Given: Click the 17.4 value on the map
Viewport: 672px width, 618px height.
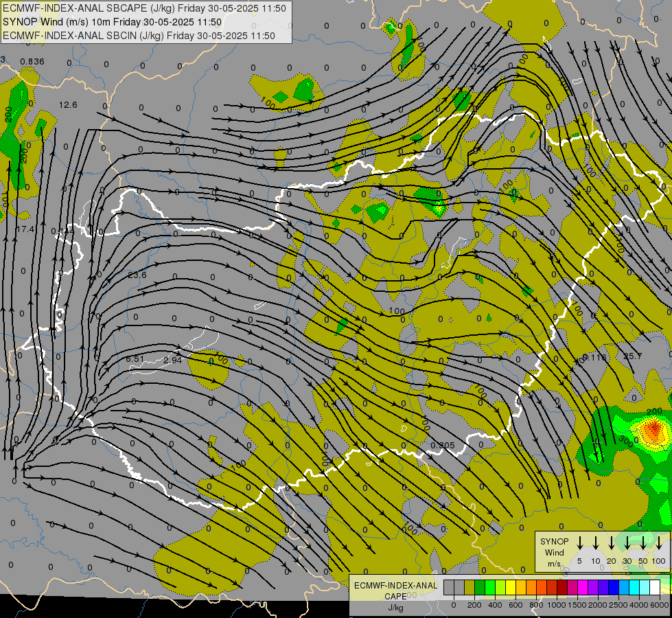Looking at the screenshot, I should 25,229.
